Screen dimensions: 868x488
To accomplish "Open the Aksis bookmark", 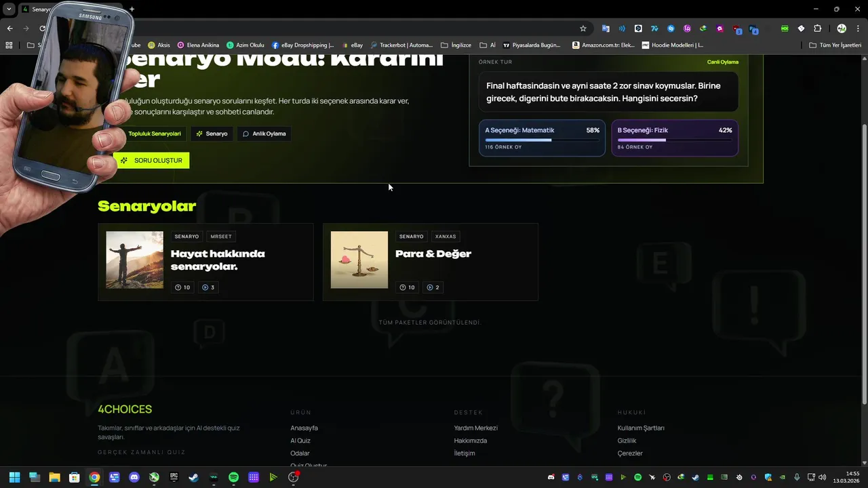I will click(159, 45).
